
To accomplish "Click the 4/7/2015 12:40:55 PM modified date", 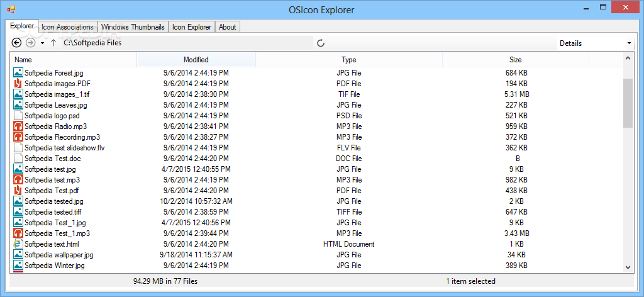I will pos(196,169).
